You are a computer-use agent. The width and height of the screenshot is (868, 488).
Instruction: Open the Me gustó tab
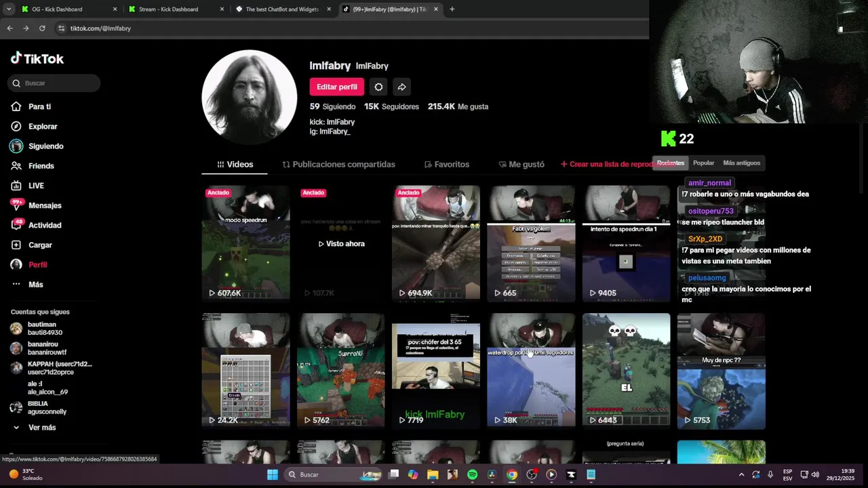point(521,164)
